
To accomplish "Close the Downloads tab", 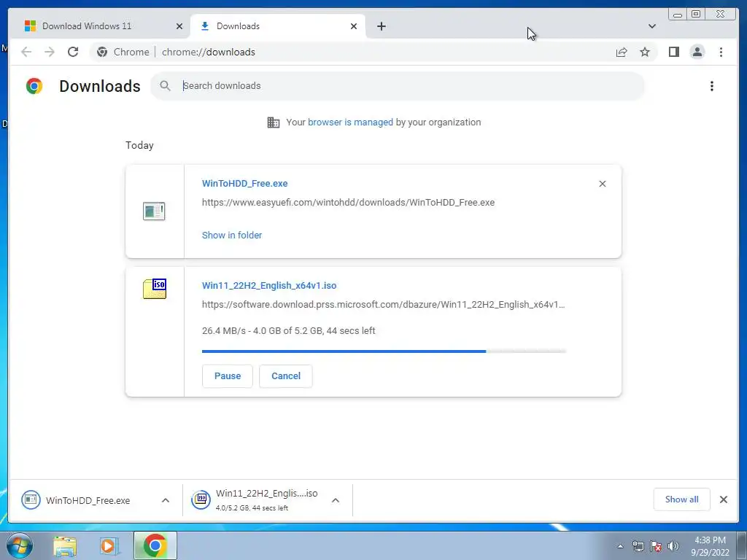I will point(354,26).
